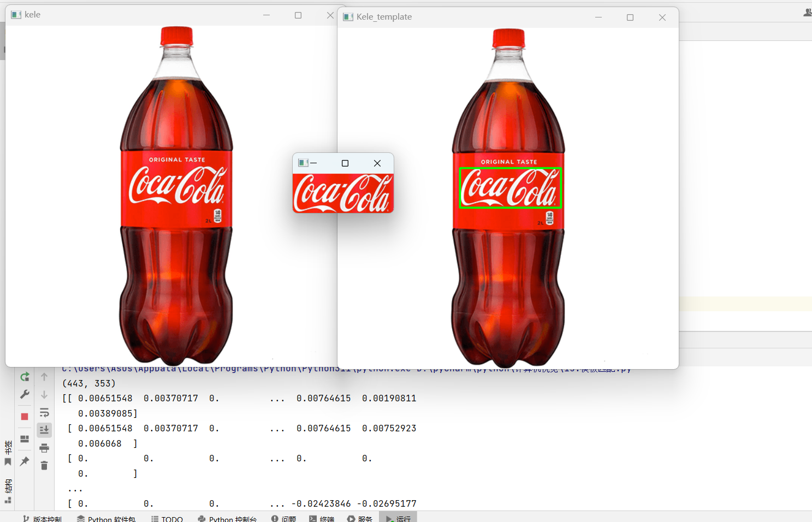Toggle scroll to end of console output
The image size is (812, 522).
[x=44, y=430]
